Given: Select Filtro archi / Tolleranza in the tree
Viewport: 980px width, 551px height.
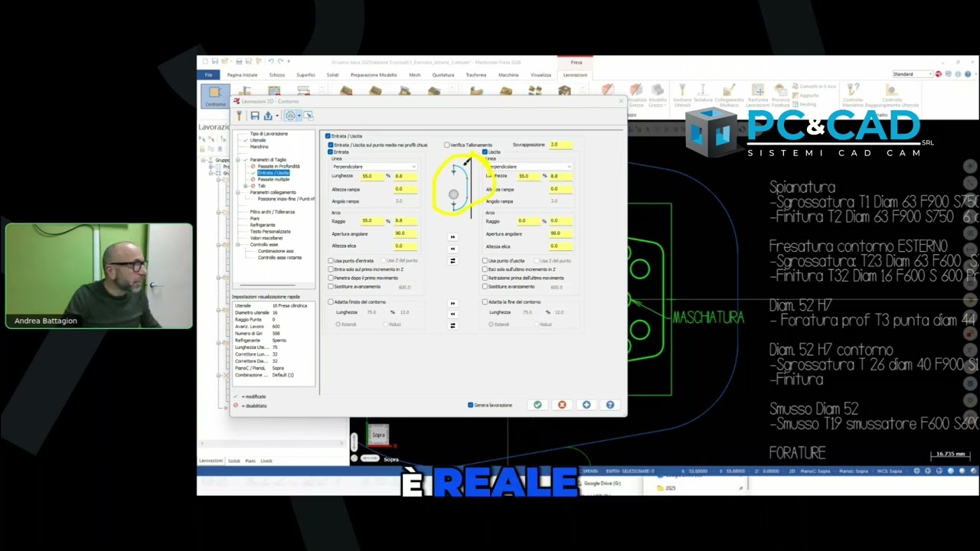Looking at the screenshot, I should coord(273,212).
